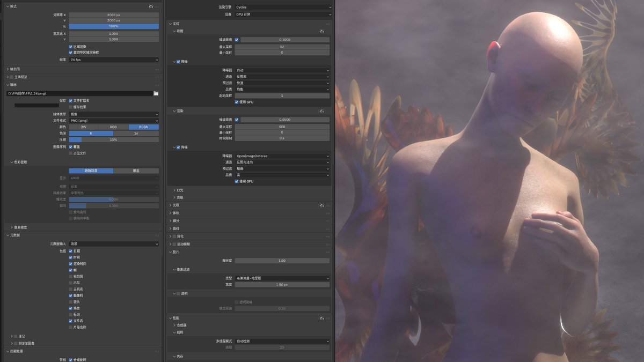Toggle the 文件名 metadata checkbox

[x=71, y=321]
